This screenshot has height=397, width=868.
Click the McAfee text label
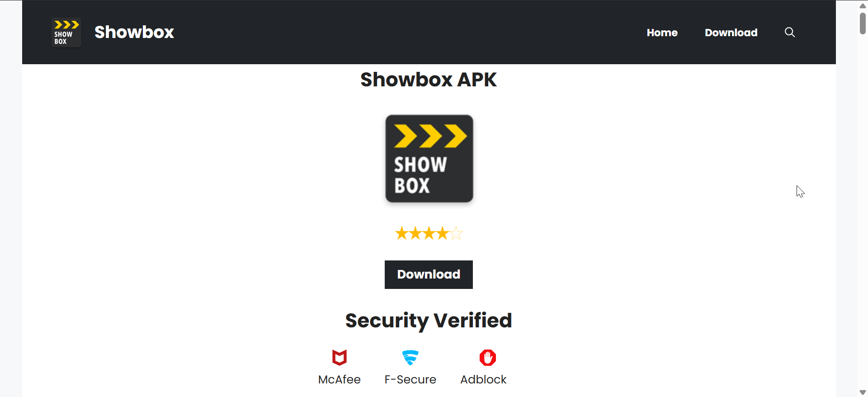point(339,379)
